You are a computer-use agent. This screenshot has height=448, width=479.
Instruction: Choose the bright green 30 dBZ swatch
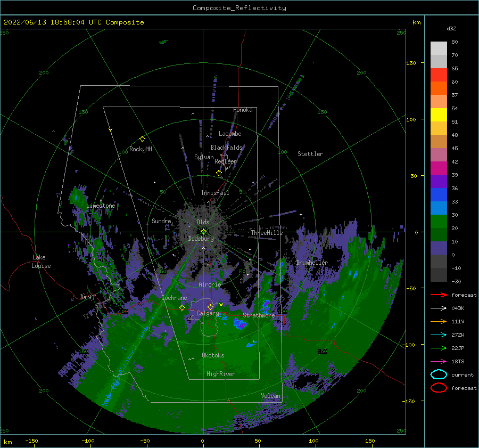439,222
